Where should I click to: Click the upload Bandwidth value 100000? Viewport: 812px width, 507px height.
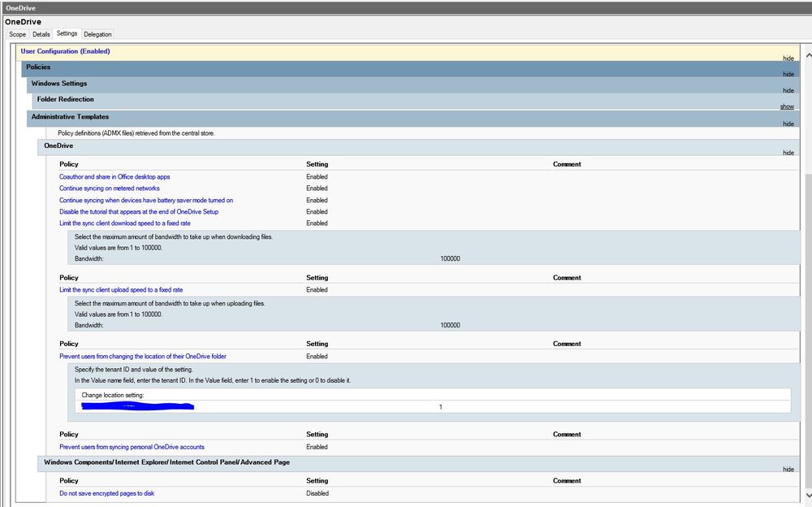(450, 326)
